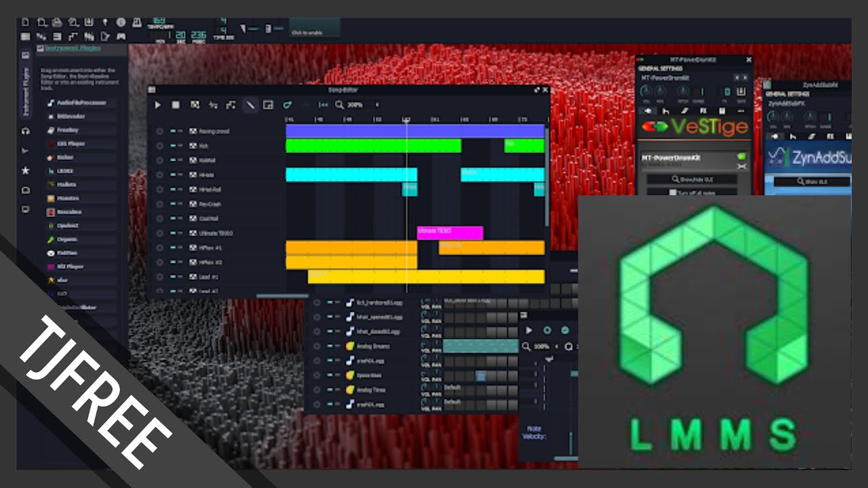Open the My Samples headphones sidebar icon
868x488 pixels.
[x=26, y=131]
